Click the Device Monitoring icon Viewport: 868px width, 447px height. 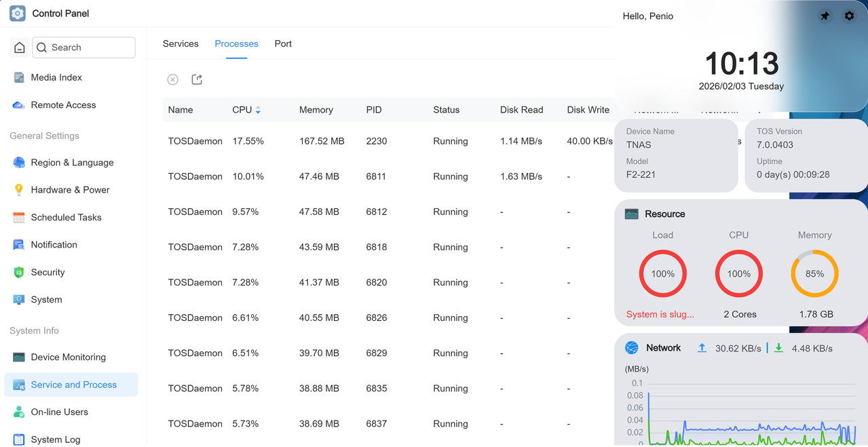pos(19,357)
